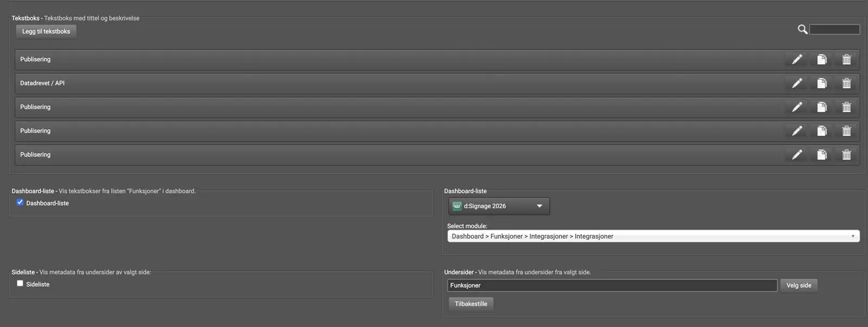Viewport: 868px width, 327px height.
Task: Edit the Datadrevet / API text box
Action: [x=797, y=84]
